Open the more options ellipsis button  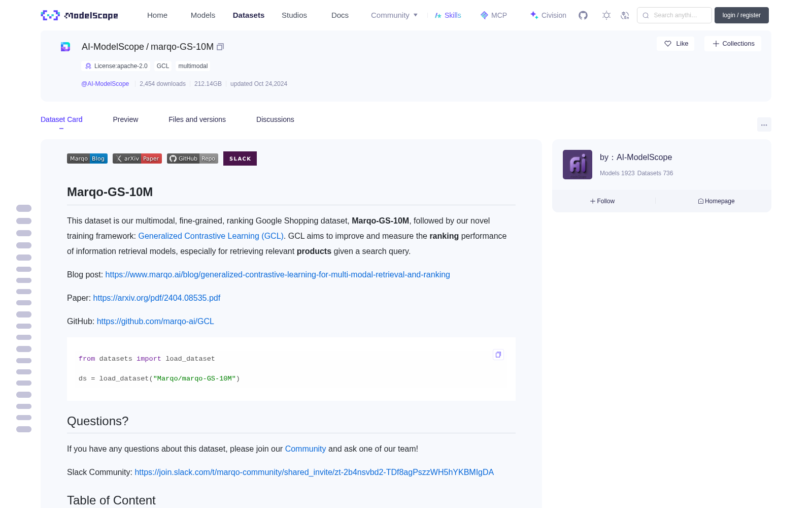point(764,124)
